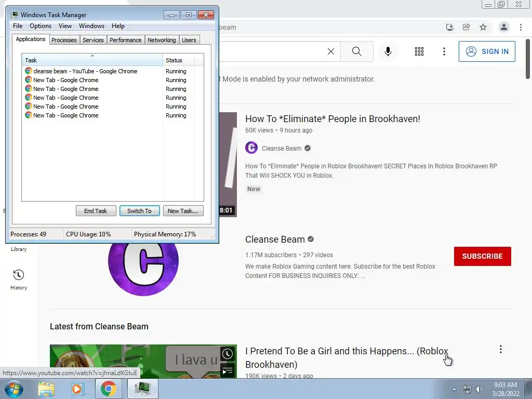Screen dimensions: 532x399
Task: Sort applications by the Status column header
Action: click(x=179, y=60)
